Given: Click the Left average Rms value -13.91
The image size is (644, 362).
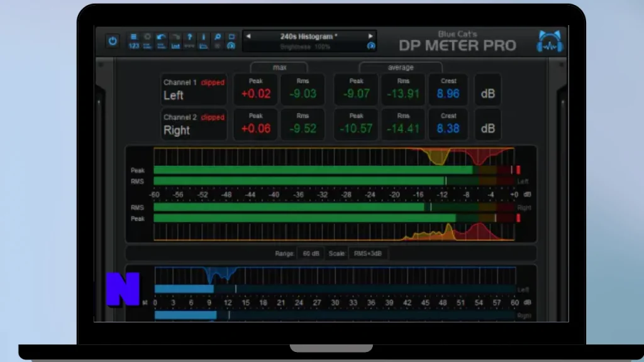Looking at the screenshot, I should (x=403, y=94).
